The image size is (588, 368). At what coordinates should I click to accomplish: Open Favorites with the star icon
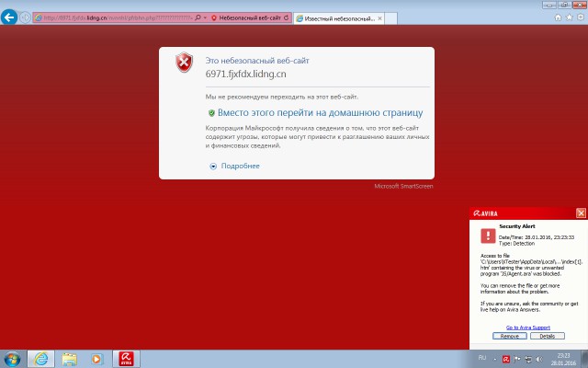coord(570,17)
